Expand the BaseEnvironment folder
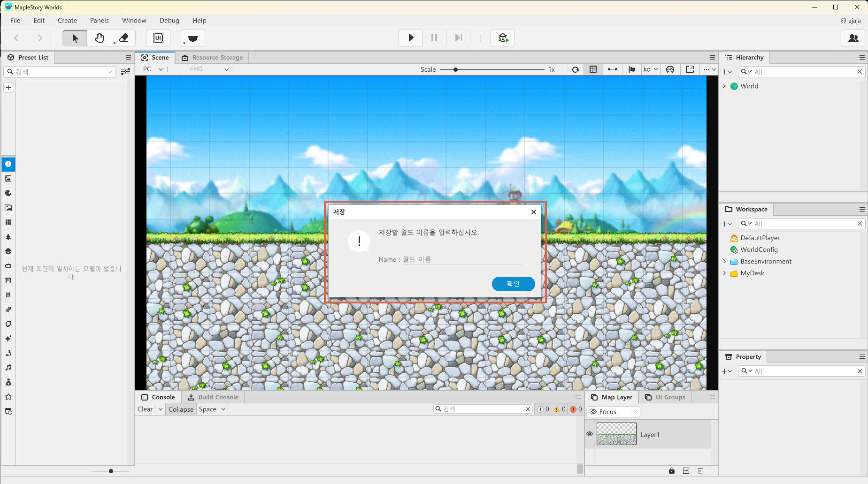 point(724,261)
